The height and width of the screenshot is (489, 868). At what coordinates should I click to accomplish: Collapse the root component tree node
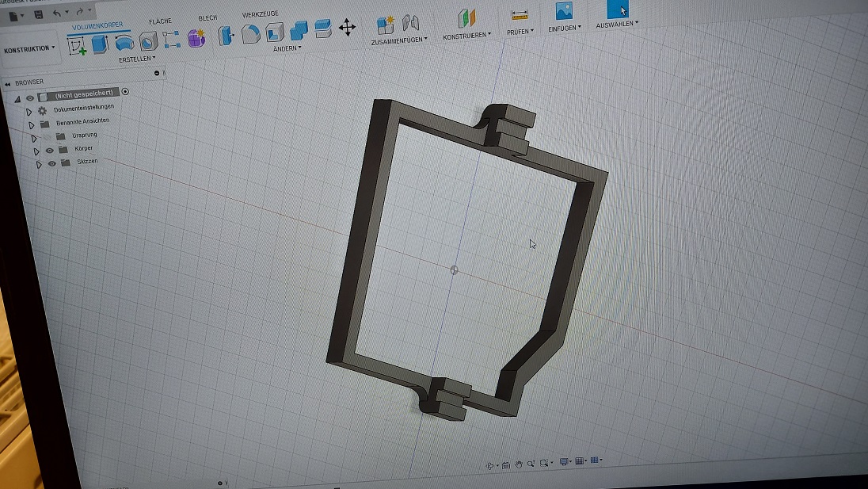(17, 99)
